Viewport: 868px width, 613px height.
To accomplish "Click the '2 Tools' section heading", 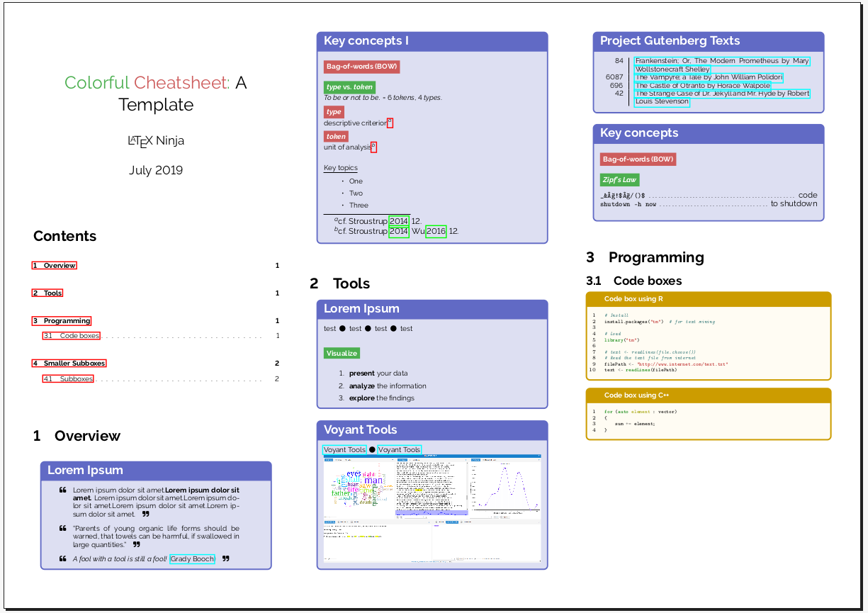I will (340, 284).
